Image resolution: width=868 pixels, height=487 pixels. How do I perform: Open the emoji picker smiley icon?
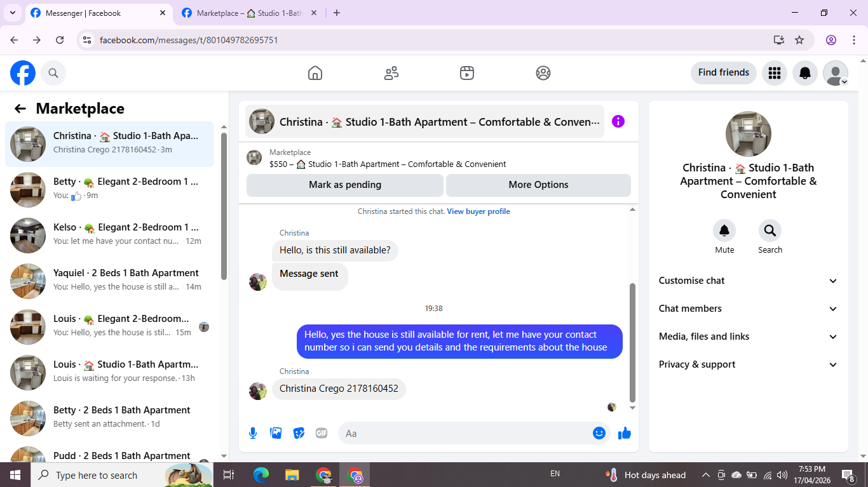pos(599,433)
